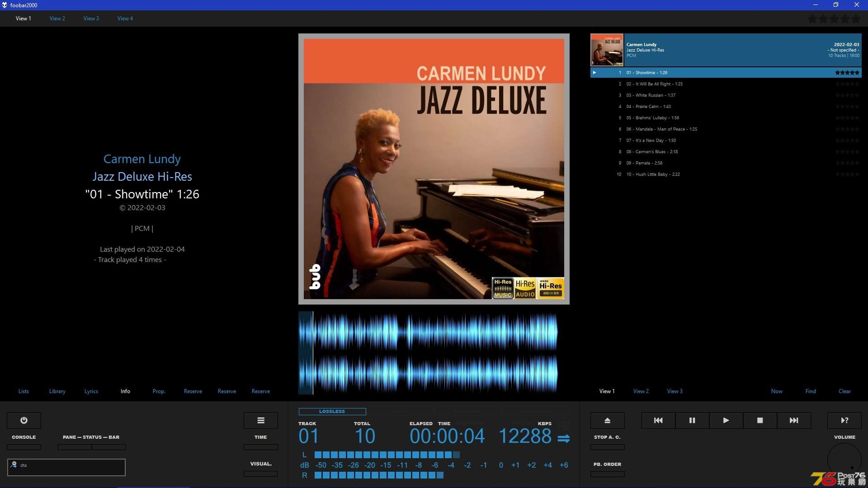
Task: Select playlist View 2 tab
Action: 641,391
